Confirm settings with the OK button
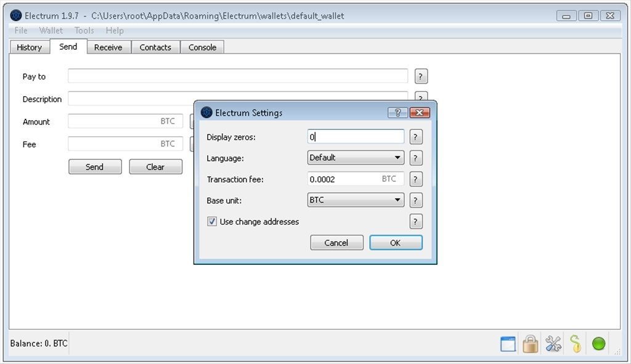 [396, 243]
